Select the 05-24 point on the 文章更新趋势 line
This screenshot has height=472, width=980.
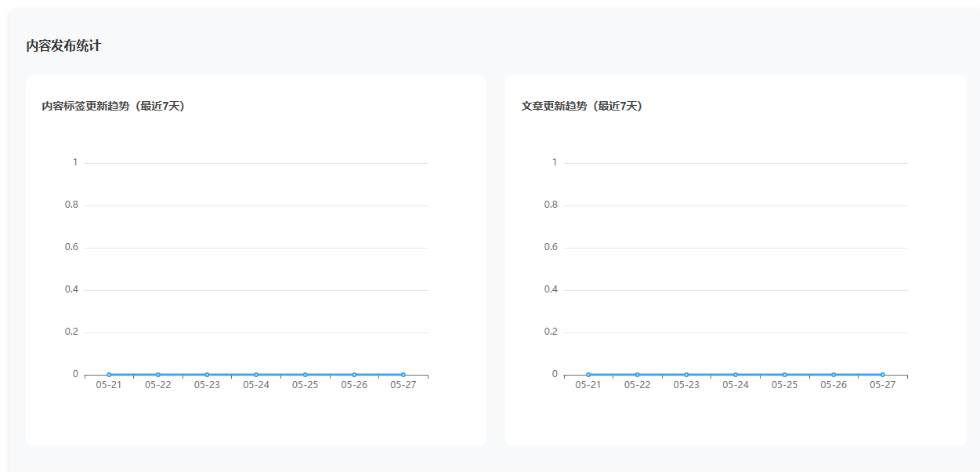coord(736,375)
